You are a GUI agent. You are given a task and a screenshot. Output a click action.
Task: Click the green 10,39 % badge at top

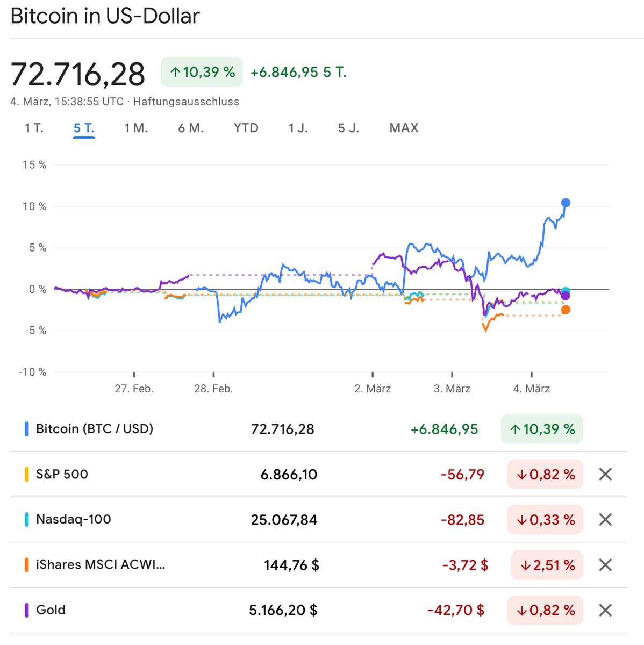tap(202, 72)
